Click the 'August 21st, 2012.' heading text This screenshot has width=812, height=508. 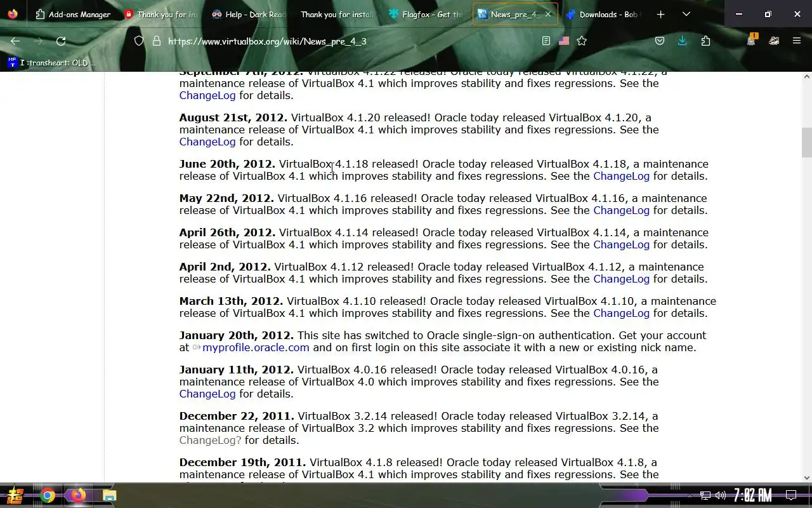[233, 117]
